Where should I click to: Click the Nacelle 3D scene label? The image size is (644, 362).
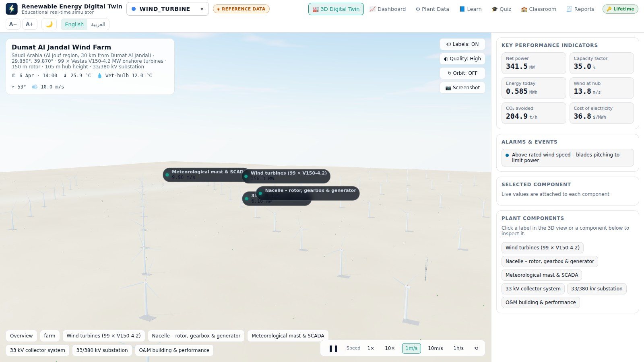[308, 193]
